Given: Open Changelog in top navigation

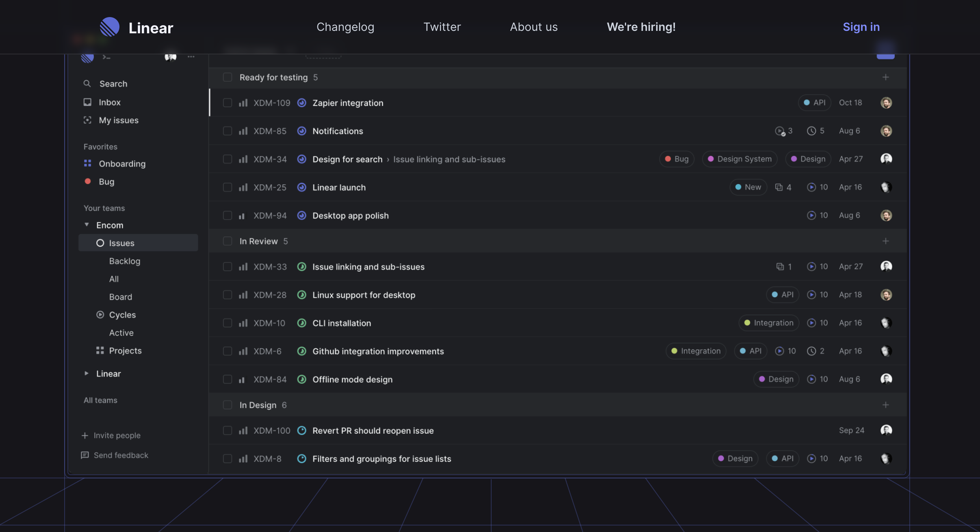Looking at the screenshot, I should click(x=345, y=27).
